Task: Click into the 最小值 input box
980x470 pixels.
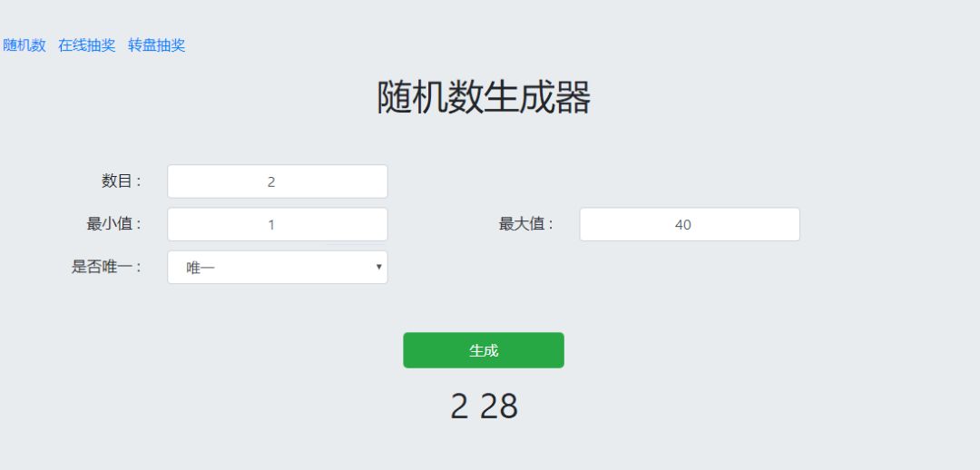Action: click(277, 224)
